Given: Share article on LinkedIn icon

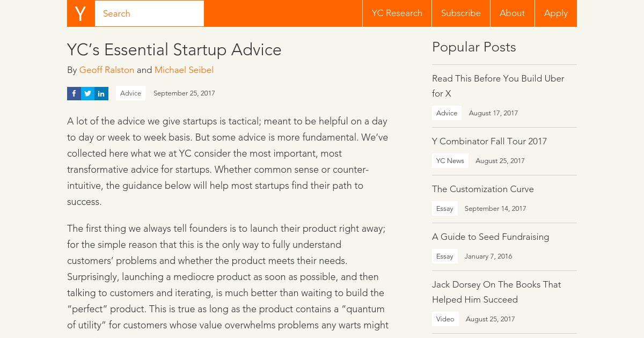Looking at the screenshot, I should (x=101, y=93).
